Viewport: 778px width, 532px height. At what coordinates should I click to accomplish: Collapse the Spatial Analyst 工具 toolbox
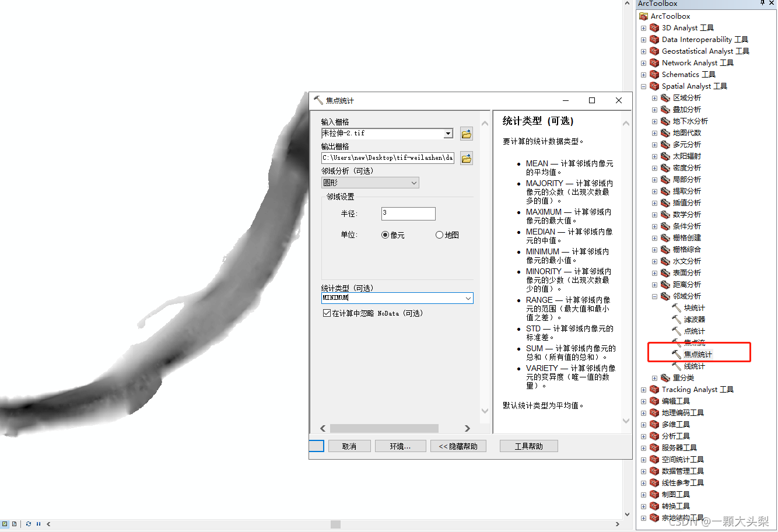click(643, 86)
